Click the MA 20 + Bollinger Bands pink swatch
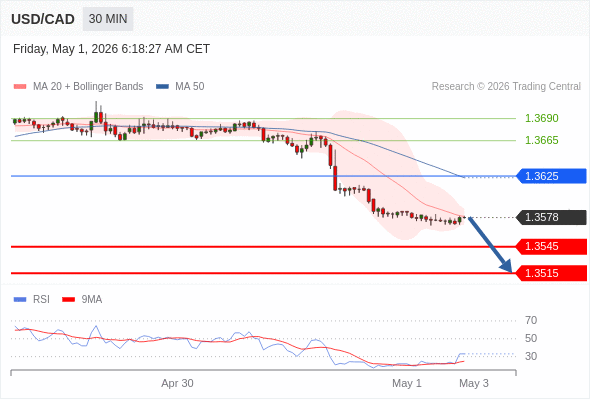The image size is (590, 400). click(x=20, y=87)
